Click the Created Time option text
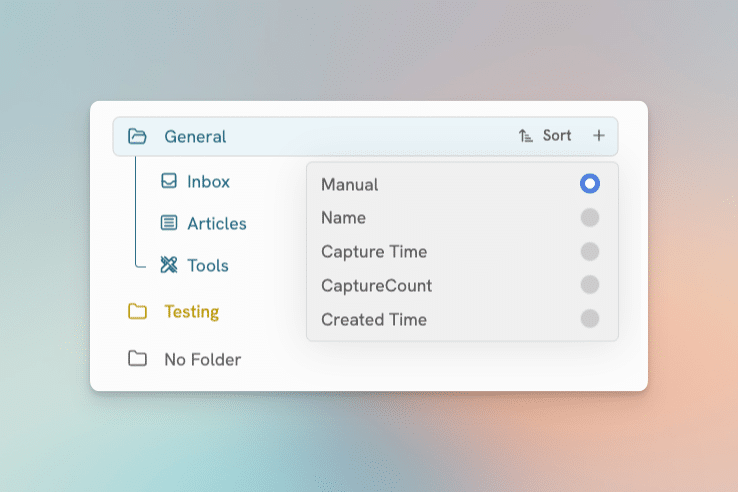This screenshot has width=738, height=492. click(373, 320)
